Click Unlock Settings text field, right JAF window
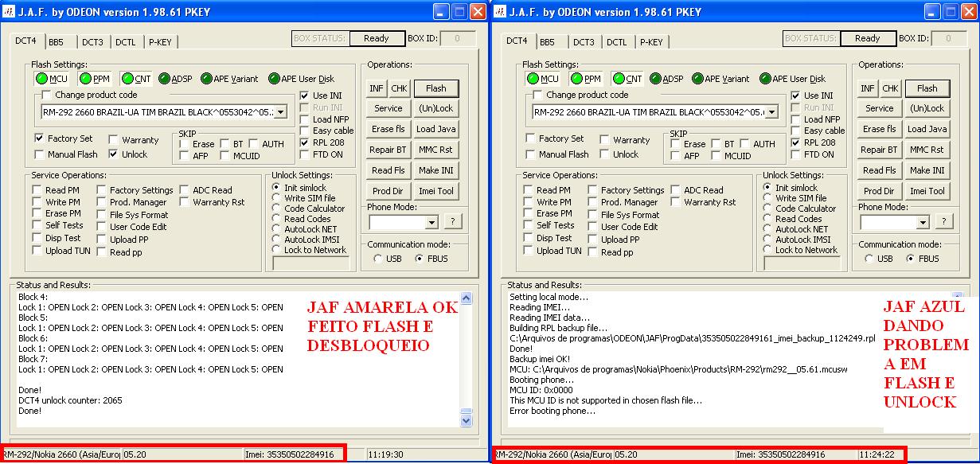 point(802,263)
